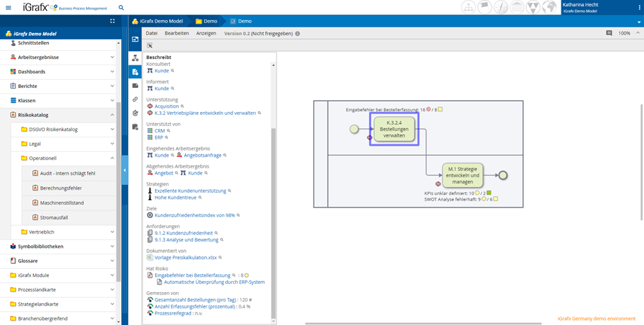The width and height of the screenshot is (644, 325).
Task: Open Eingabefehler bei Bestellerfassung risk link
Action: [192, 276]
